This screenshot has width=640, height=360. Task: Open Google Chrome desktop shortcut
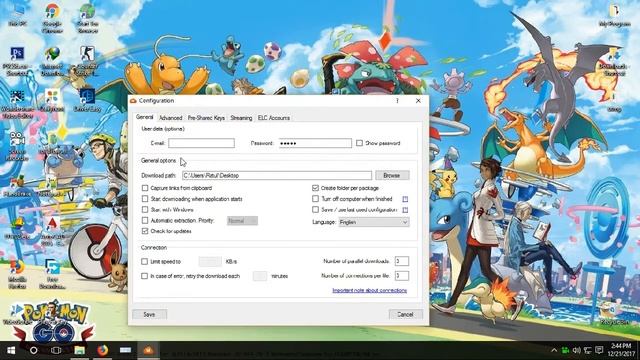coord(52,18)
